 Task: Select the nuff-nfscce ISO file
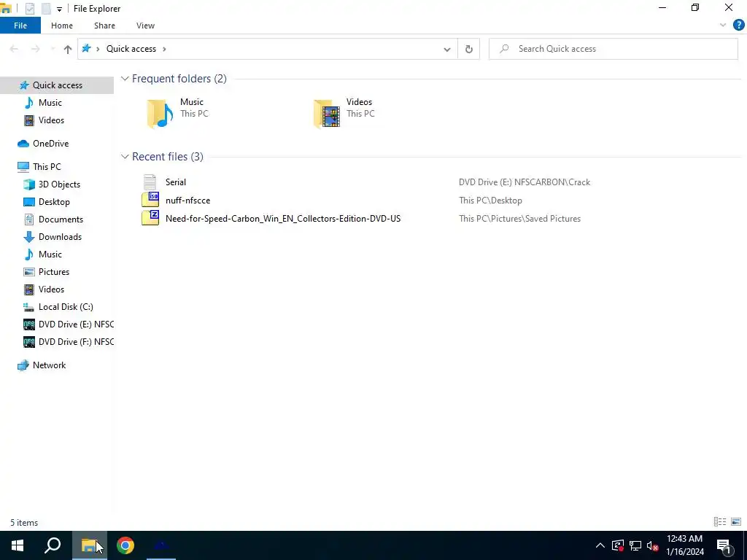tap(187, 201)
